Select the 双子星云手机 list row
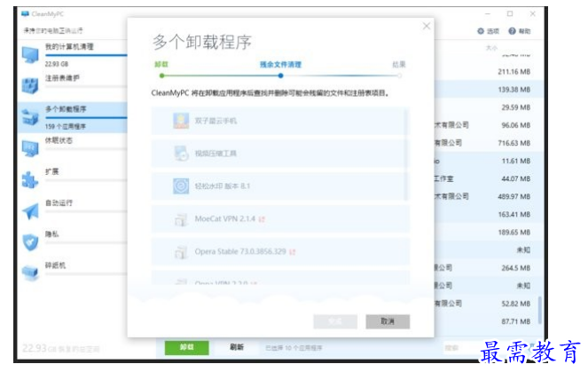This screenshot has width=588, height=380. 279,121
